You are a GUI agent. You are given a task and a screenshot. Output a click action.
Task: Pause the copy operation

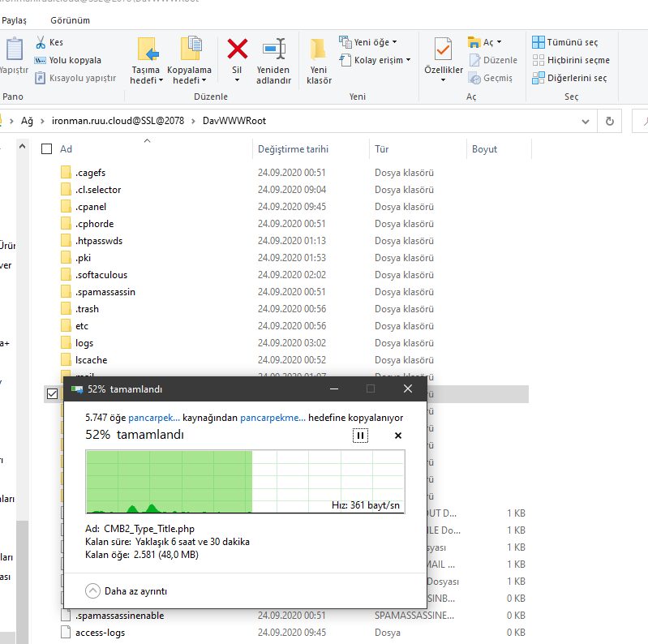pos(360,436)
